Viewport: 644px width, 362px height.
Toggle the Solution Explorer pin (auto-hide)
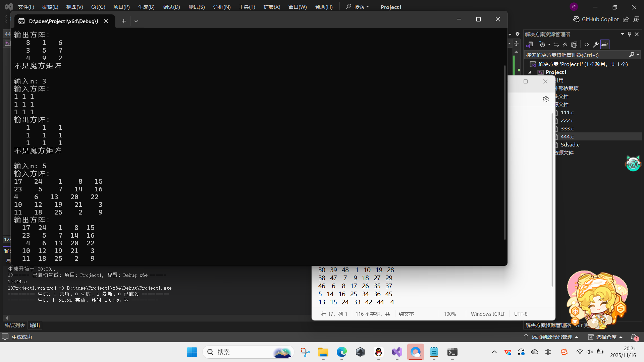pyautogui.click(x=629, y=34)
